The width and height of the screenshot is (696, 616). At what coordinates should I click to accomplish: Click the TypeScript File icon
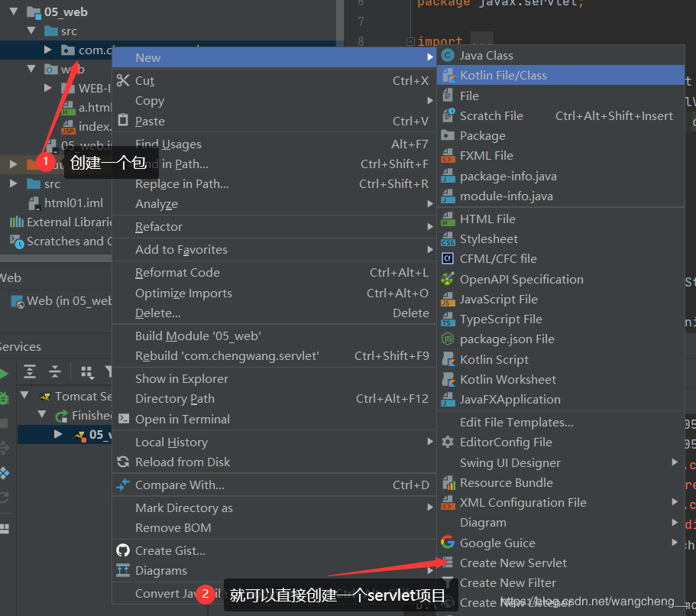(448, 319)
